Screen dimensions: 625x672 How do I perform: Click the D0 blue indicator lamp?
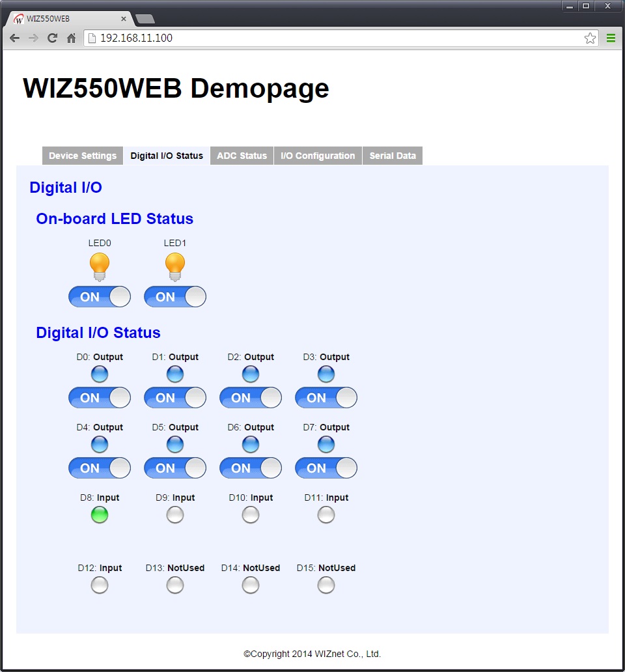(100, 374)
